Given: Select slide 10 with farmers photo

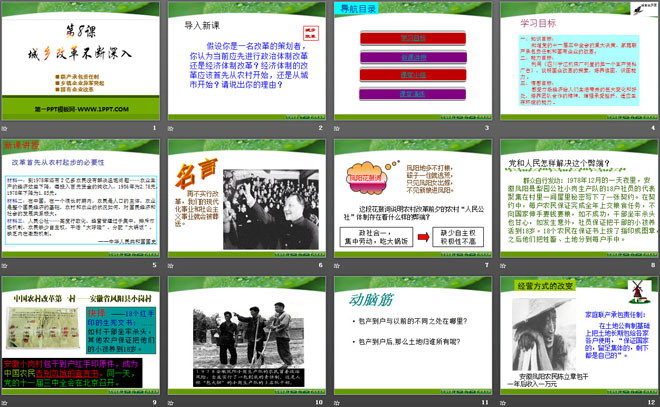Looking at the screenshot, I should [x=247, y=336].
